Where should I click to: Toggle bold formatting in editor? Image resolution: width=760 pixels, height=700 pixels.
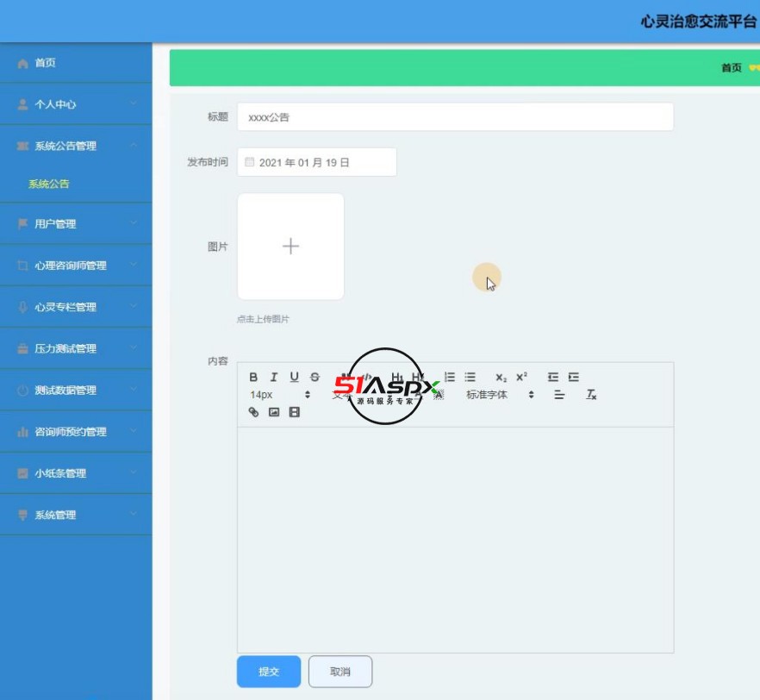253,377
